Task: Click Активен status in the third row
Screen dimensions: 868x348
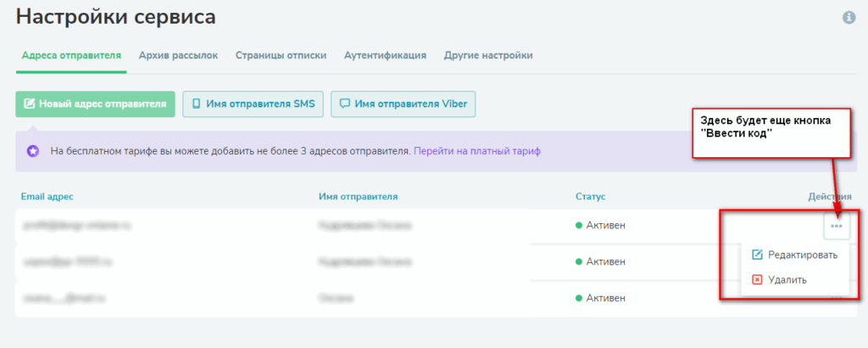Action: tap(600, 298)
